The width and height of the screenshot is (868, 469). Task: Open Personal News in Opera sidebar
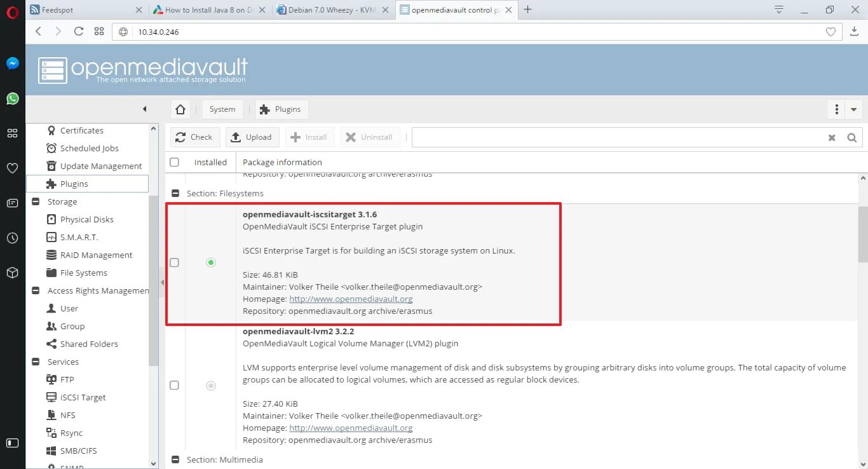tap(12, 203)
